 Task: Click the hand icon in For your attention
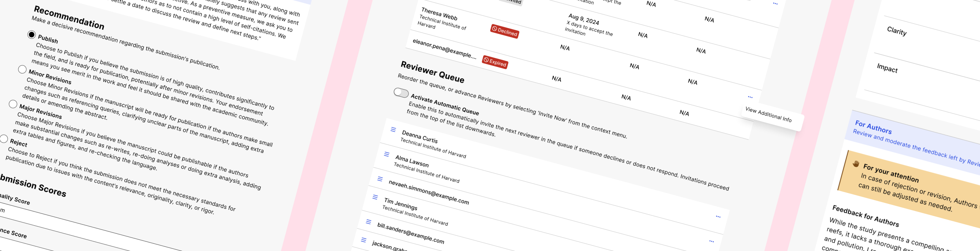[856, 164]
